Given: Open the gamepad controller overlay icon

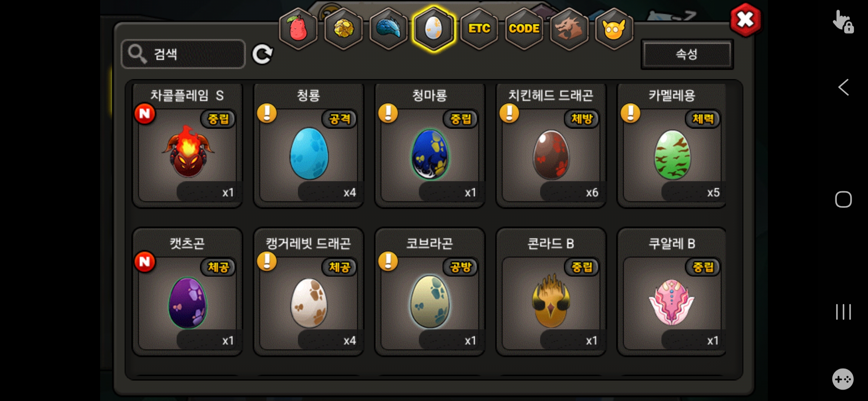Looking at the screenshot, I should [843, 379].
